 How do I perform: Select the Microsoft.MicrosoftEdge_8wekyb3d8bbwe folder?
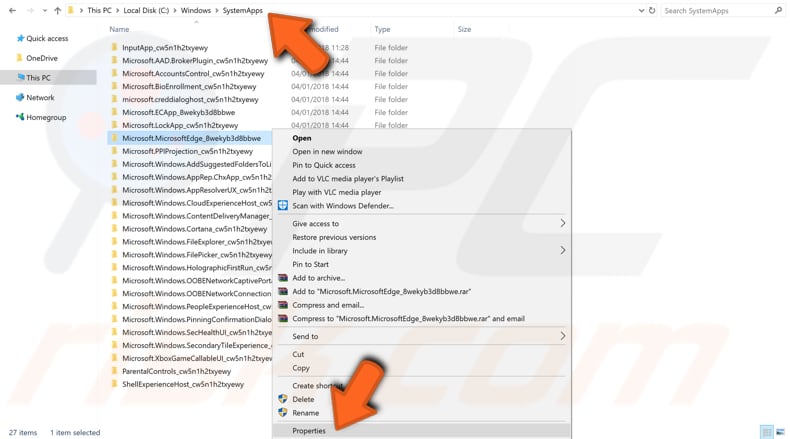191,139
